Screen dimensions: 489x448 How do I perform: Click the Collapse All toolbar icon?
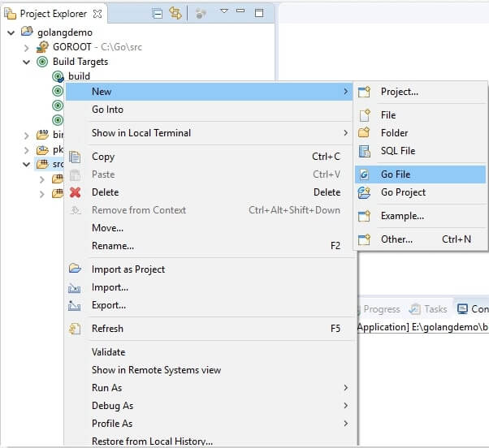pyautogui.click(x=158, y=14)
